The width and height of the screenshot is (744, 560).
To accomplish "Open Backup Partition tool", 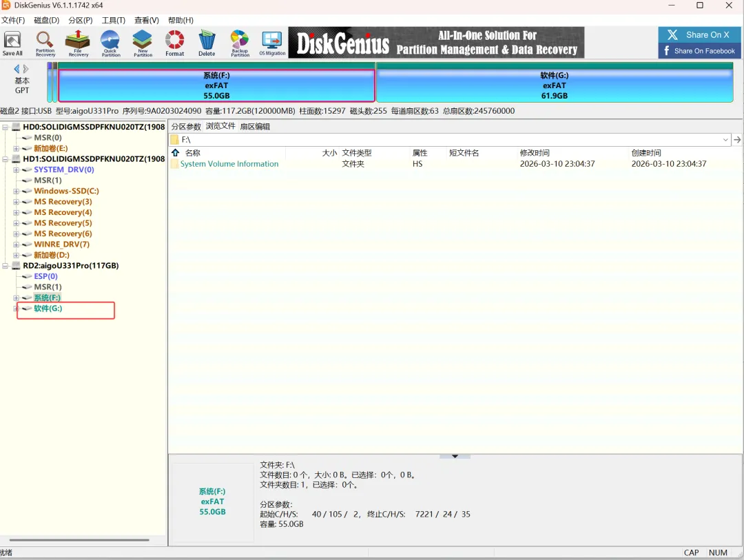I will coord(240,43).
